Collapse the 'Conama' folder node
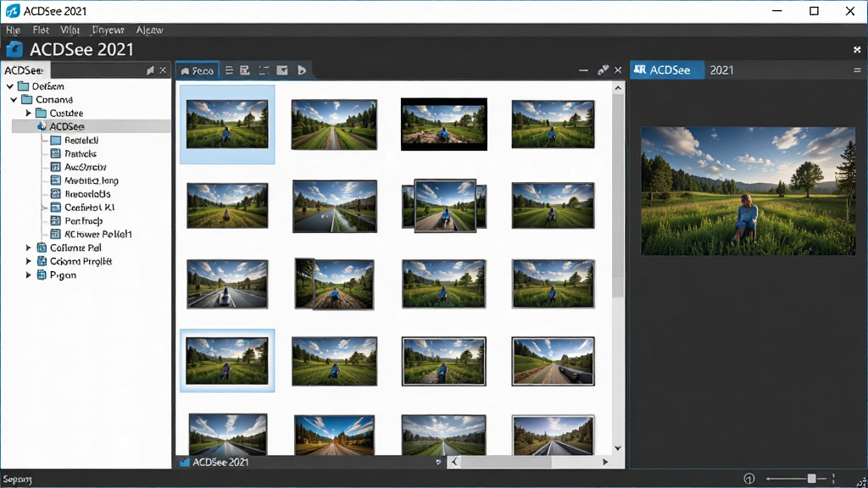Image resolution: width=868 pixels, height=488 pixels. pyautogui.click(x=14, y=100)
